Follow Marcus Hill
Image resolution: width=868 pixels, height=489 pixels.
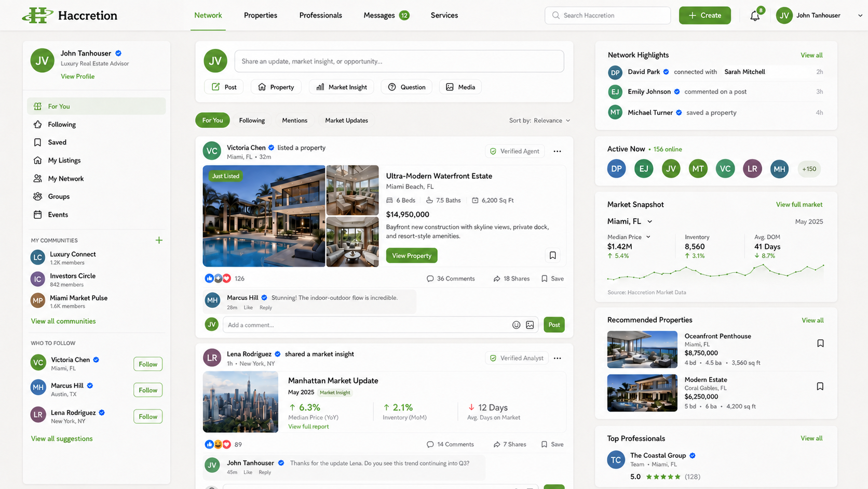coord(148,390)
